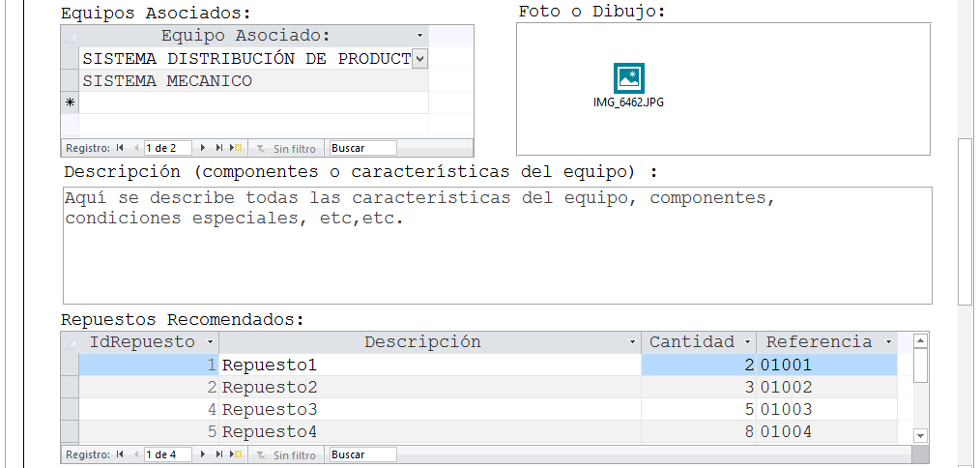
Task: Open the IMG_6462.JPG image attachment
Action: (x=628, y=79)
